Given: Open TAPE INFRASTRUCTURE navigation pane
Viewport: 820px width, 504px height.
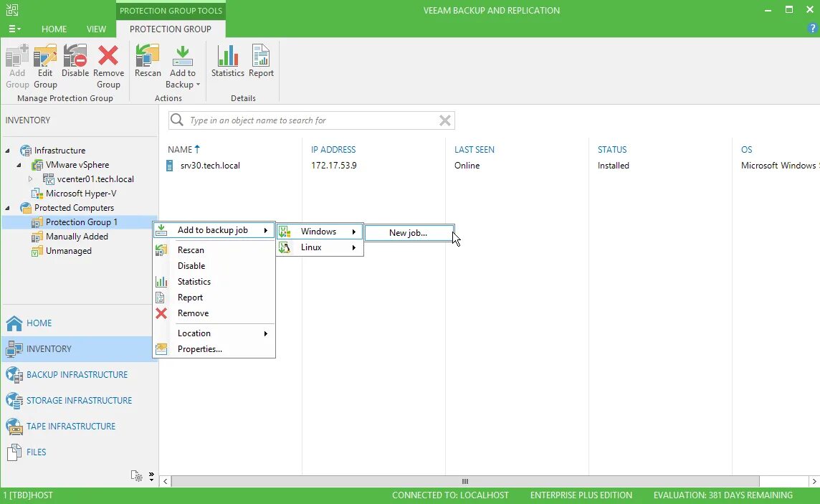Looking at the screenshot, I should [x=80, y=426].
